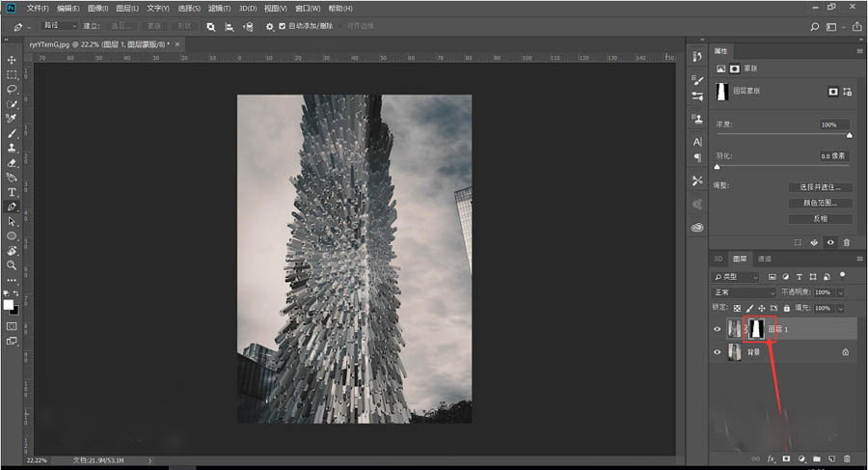The width and height of the screenshot is (868, 470).
Task: Select the Move tool
Action: [12, 60]
